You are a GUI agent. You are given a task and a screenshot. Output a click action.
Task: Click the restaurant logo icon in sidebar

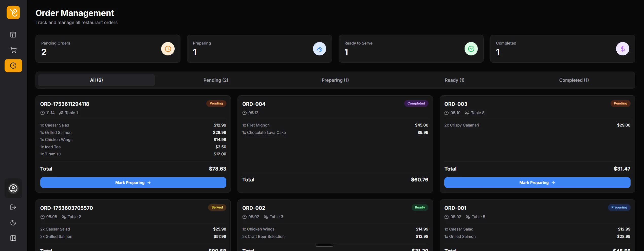click(13, 13)
